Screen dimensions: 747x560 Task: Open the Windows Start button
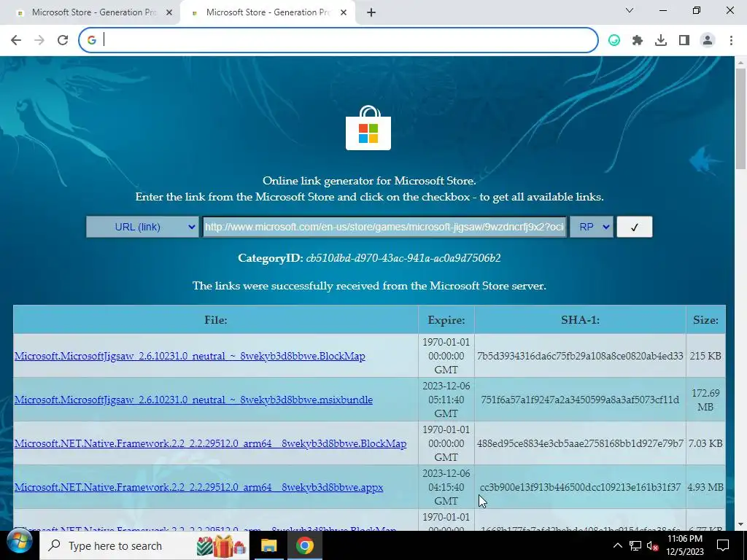[x=19, y=542]
